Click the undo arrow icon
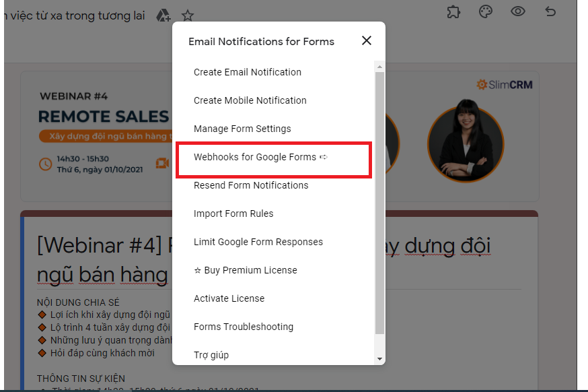 click(x=550, y=11)
